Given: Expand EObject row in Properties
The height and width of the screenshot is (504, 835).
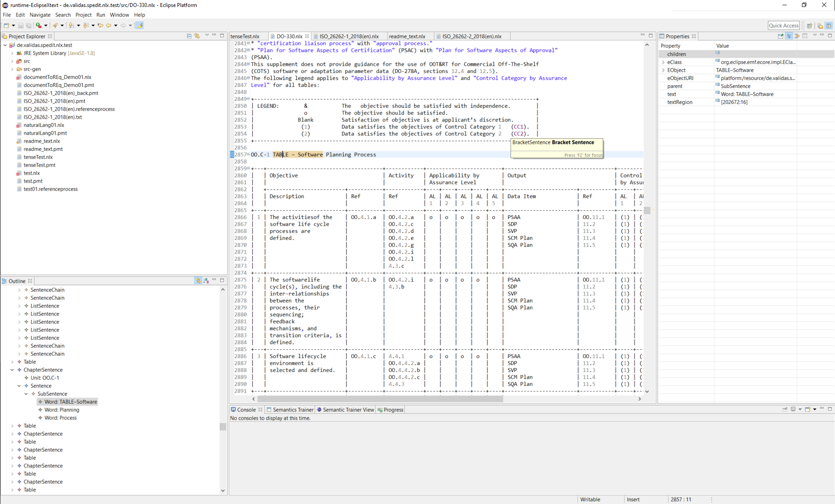Looking at the screenshot, I should [x=663, y=70].
